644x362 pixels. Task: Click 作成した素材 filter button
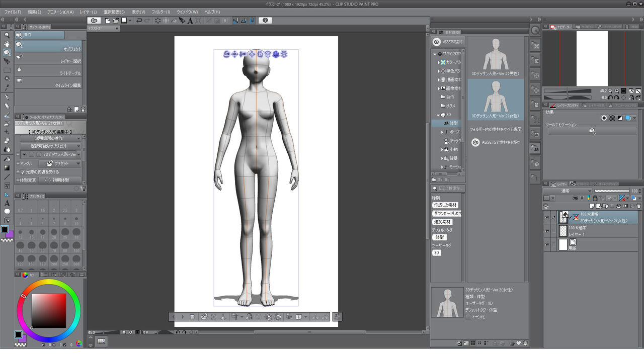445,205
